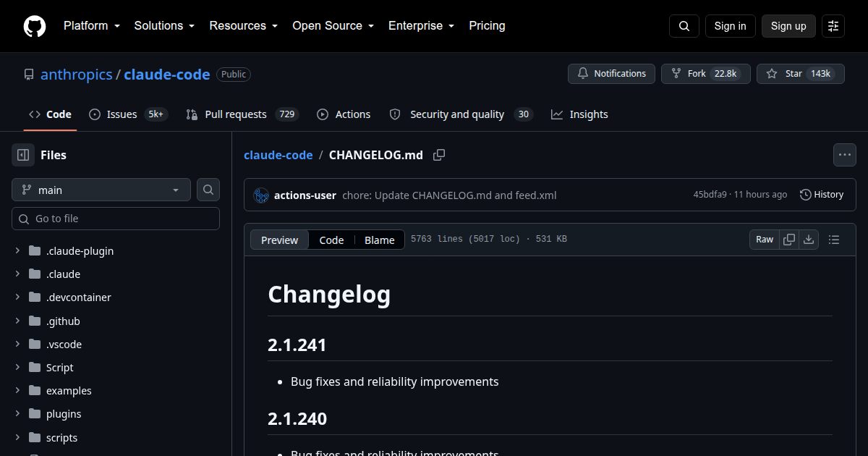
Task: Copy the CHANGELOG.md path icon
Action: click(439, 155)
